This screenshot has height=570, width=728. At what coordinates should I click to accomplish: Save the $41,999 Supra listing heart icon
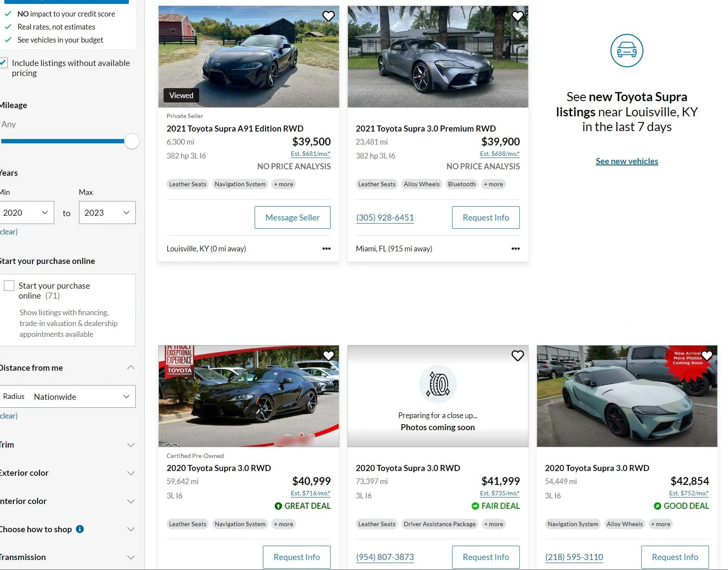(518, 356)
